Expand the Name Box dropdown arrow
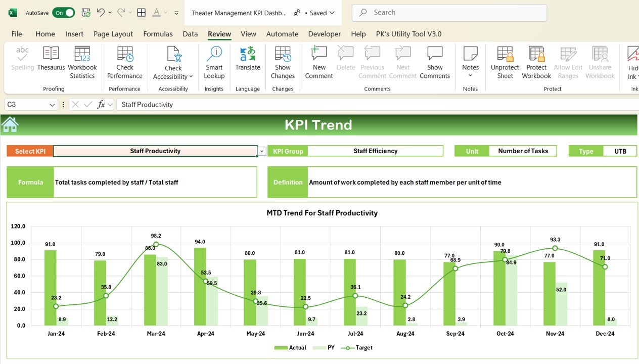Image resolution: width=639 pixels, height=364 pixels. [x=53, y=105]
